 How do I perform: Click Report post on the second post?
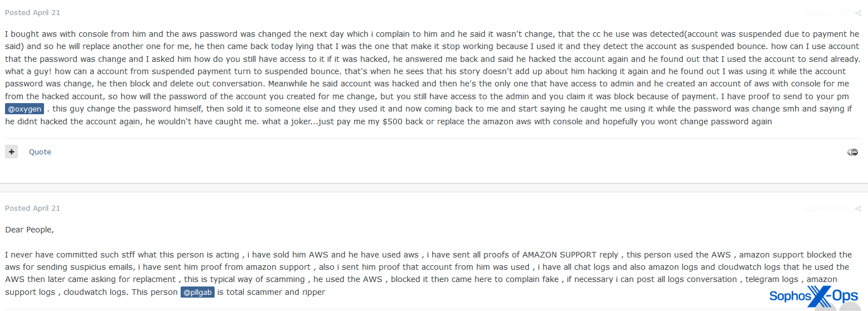(x=825, y=208)
